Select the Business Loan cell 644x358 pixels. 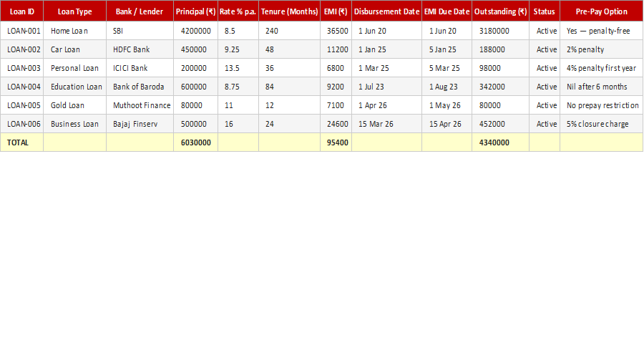(74, 124)
